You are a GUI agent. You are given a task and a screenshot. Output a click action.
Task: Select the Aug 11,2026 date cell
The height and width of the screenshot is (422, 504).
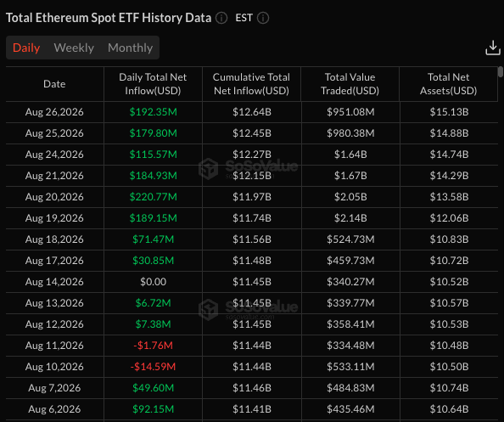pos(54,346)
